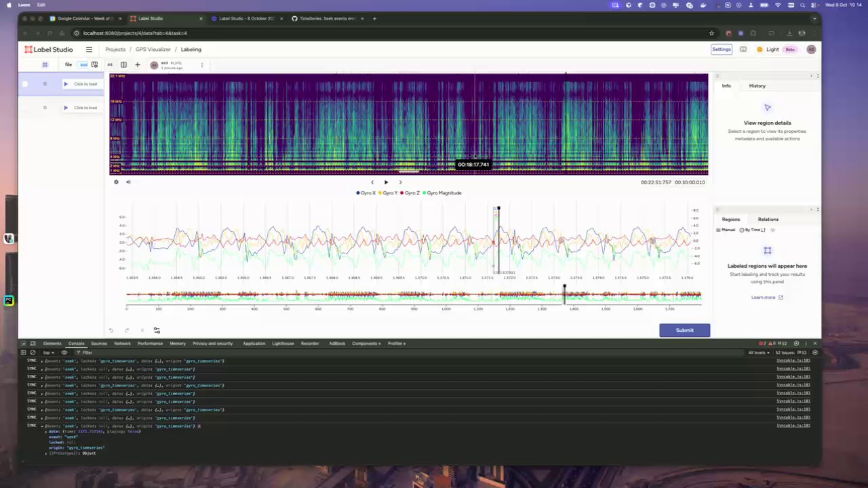
Task: Tick the checkbox on the first task row
Action: [x=25, y=84]
